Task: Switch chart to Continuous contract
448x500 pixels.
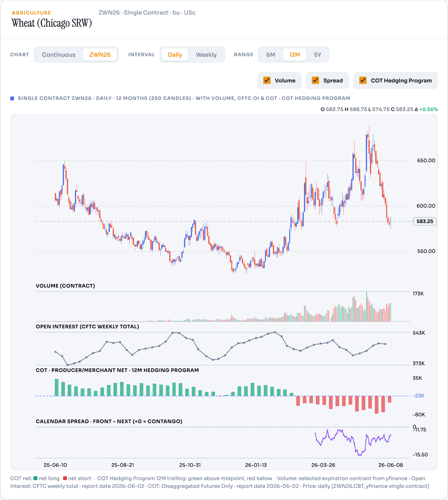Action: tap(59, 55)
